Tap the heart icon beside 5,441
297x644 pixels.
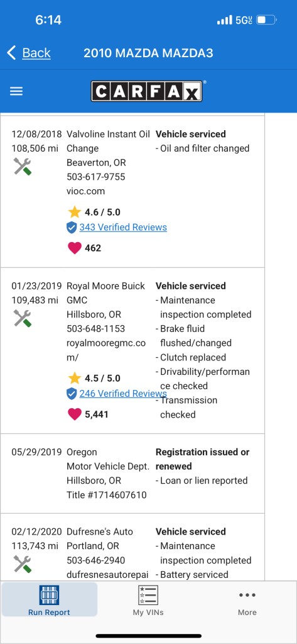pos(74,414)
